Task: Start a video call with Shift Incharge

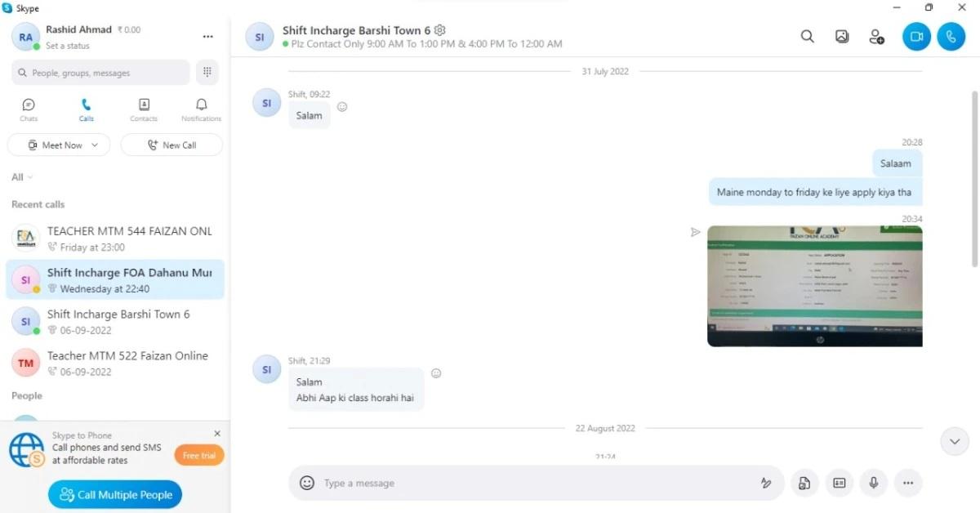Action: click(x=916, y=37)
